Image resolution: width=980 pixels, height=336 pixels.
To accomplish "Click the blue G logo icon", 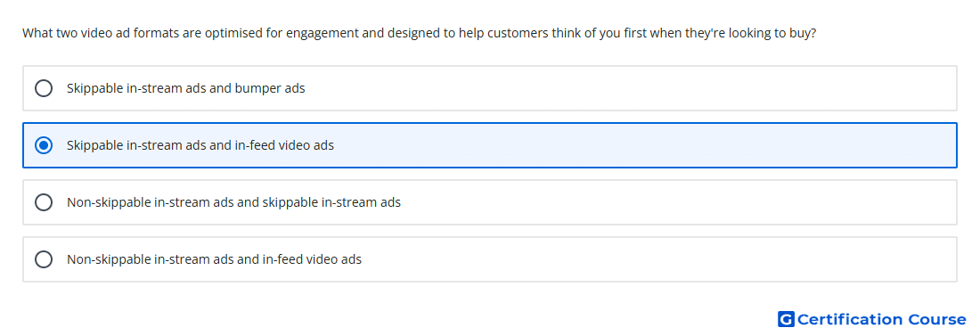I will 786,319.
